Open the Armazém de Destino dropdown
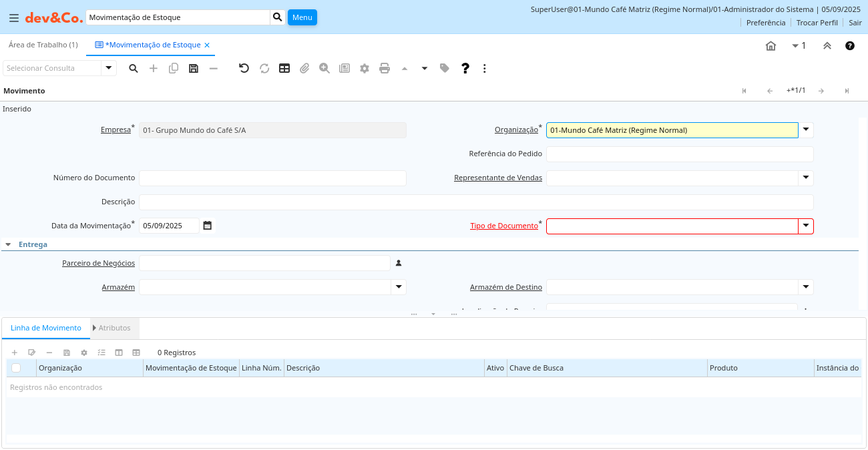This screenshot has height=450, width=868. click(x=806, y=287)
